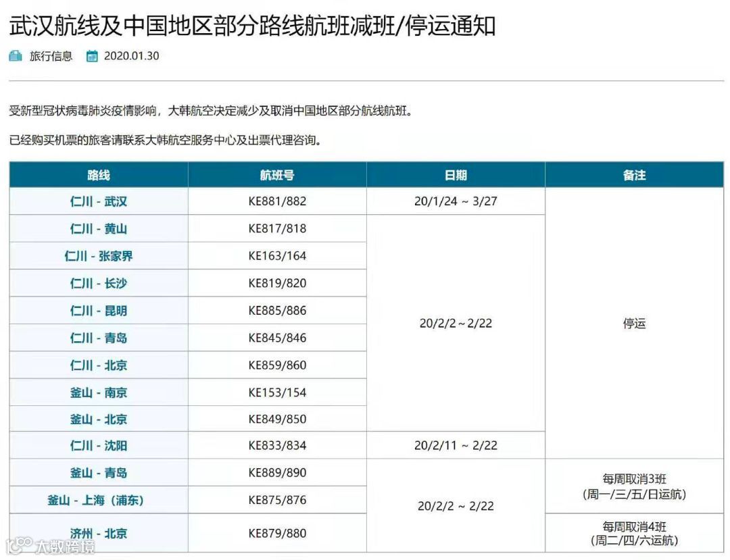
Task: Select the 仁川 - 昆明 route cell
Action: click(x=99, y=310)
